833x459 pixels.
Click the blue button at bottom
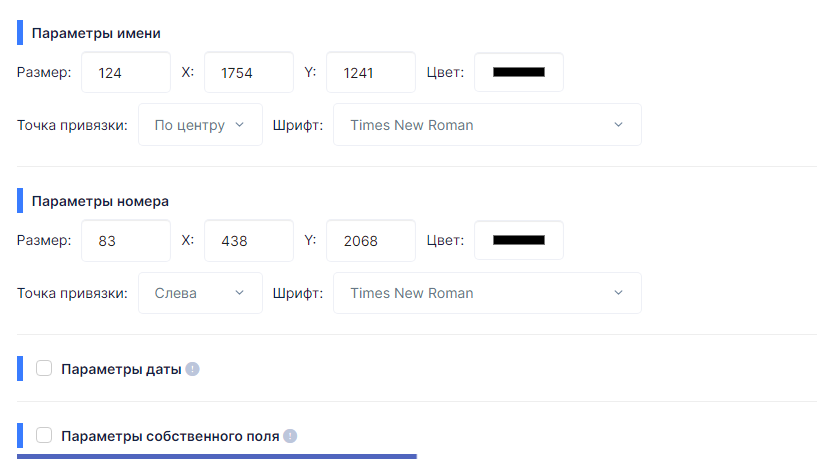[217, 456]
